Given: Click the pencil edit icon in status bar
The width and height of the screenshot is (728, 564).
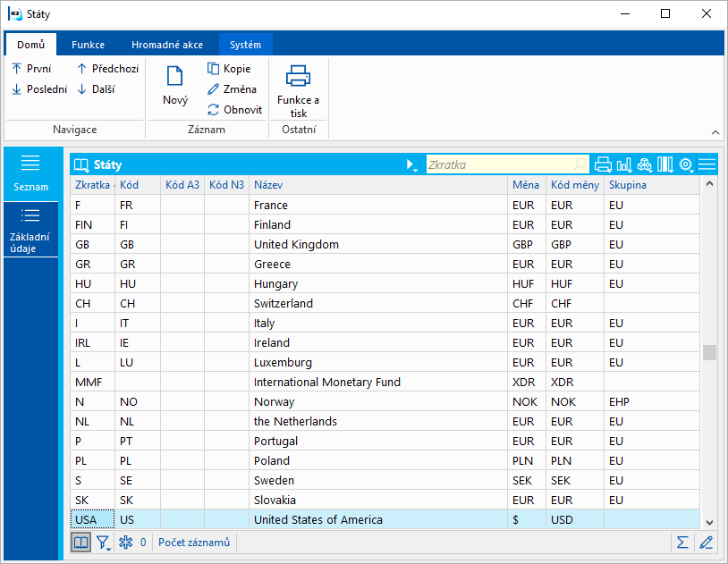Looking at the screenshot, I should click(707, 542).
